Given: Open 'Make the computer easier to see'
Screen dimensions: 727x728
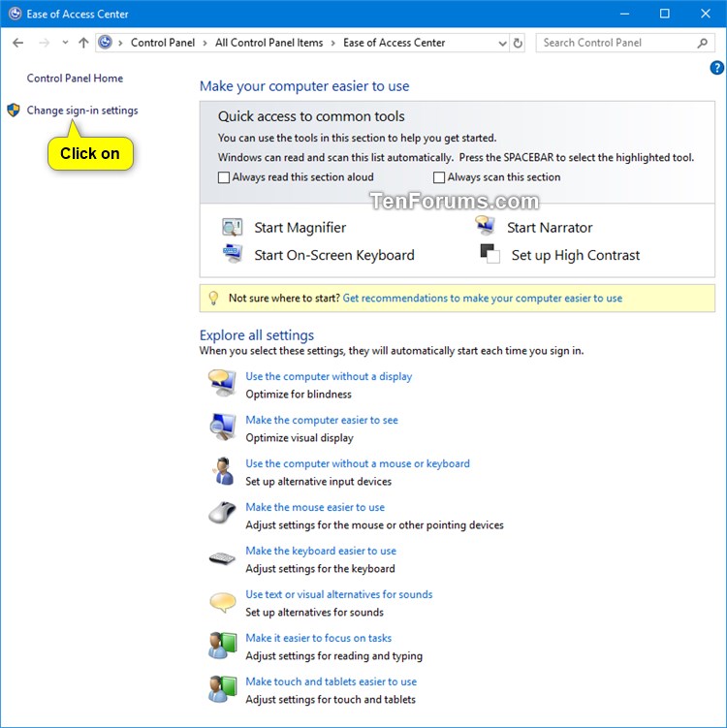Looking at the screenshot, I should [322, 420].
